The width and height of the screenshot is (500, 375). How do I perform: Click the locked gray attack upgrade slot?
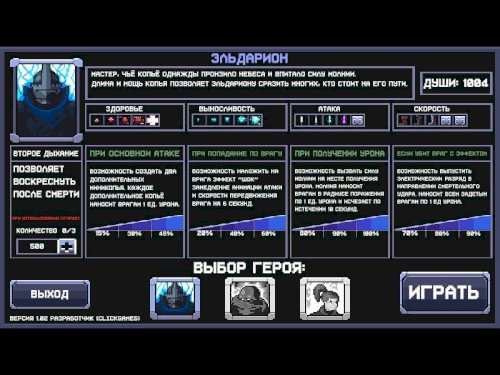pos(358,120)
